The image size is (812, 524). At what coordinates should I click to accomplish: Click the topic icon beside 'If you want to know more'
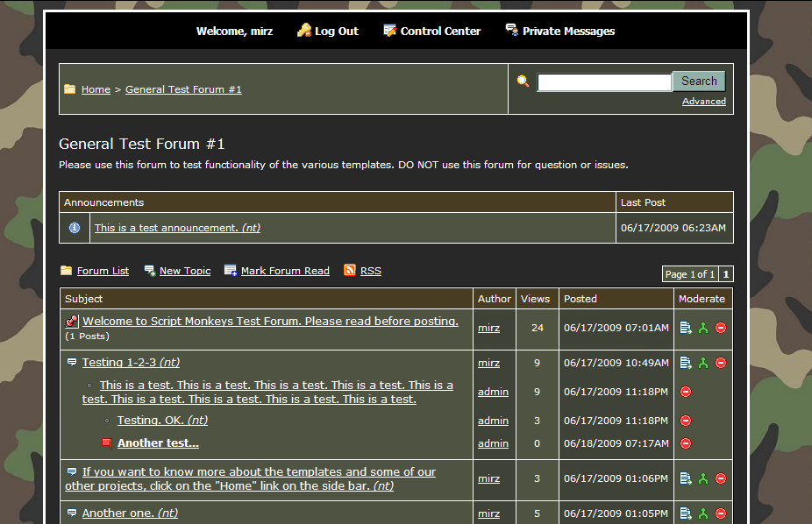tap(72, 471)
